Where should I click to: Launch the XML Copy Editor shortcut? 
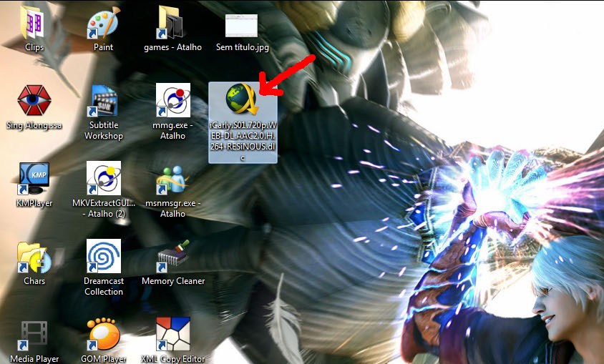point(173,334)
